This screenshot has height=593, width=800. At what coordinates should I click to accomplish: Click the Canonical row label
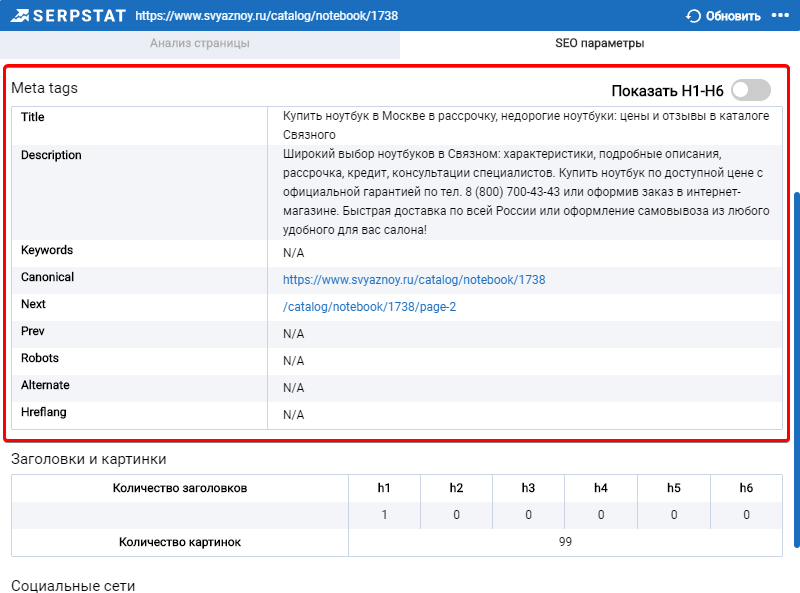[47, 277]
